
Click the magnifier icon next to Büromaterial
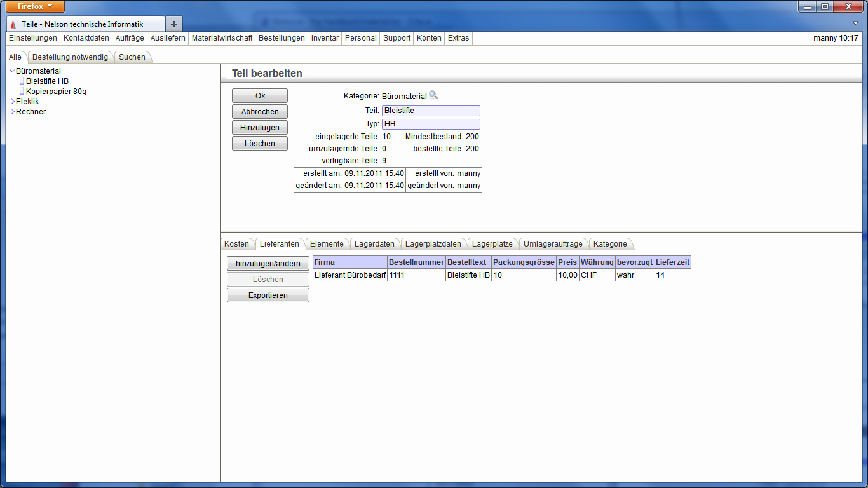point(433,95)
